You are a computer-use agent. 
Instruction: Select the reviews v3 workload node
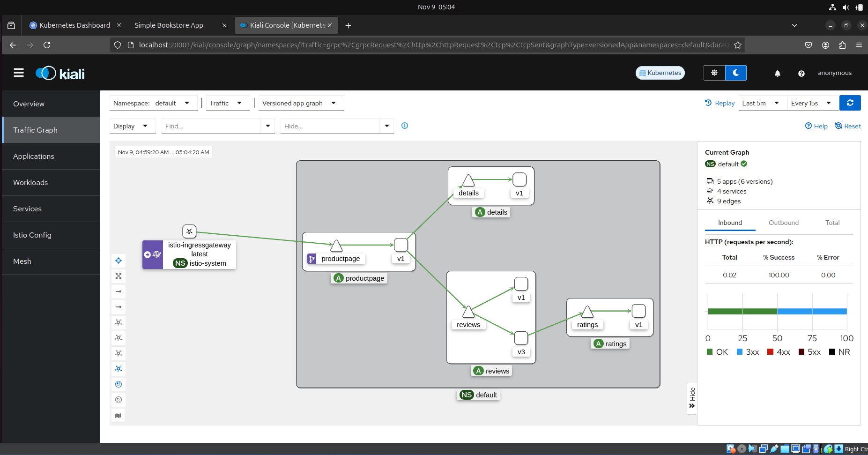click(521, 338)
